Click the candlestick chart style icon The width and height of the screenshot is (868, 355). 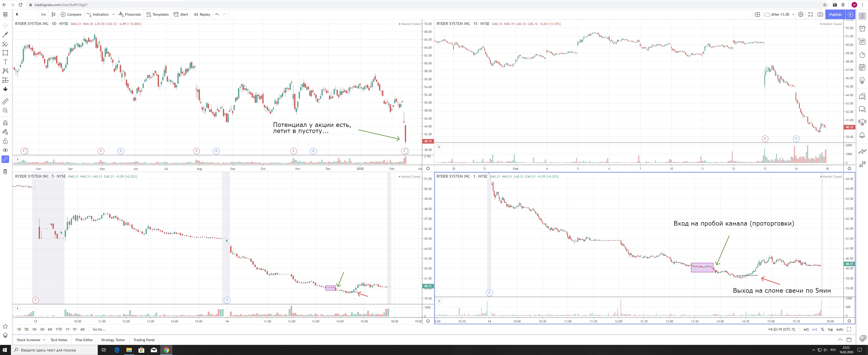(x=53, y=14)
